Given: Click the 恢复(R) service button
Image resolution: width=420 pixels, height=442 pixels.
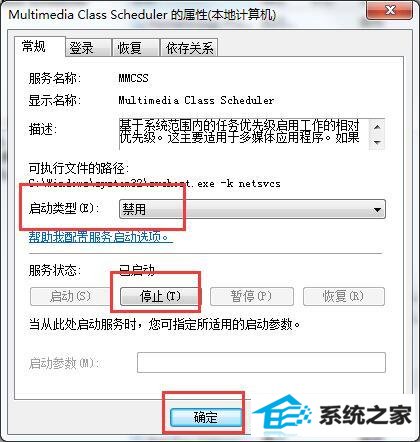Looking at the screenshot, I should tap(344, 296).
